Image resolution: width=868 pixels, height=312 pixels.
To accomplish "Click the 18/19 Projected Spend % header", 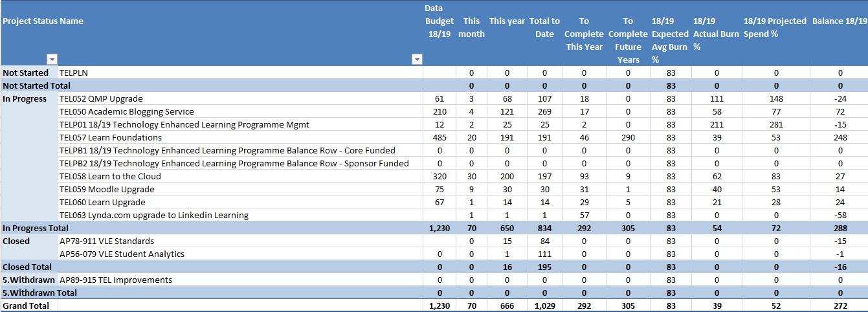I will pos(775,27).
